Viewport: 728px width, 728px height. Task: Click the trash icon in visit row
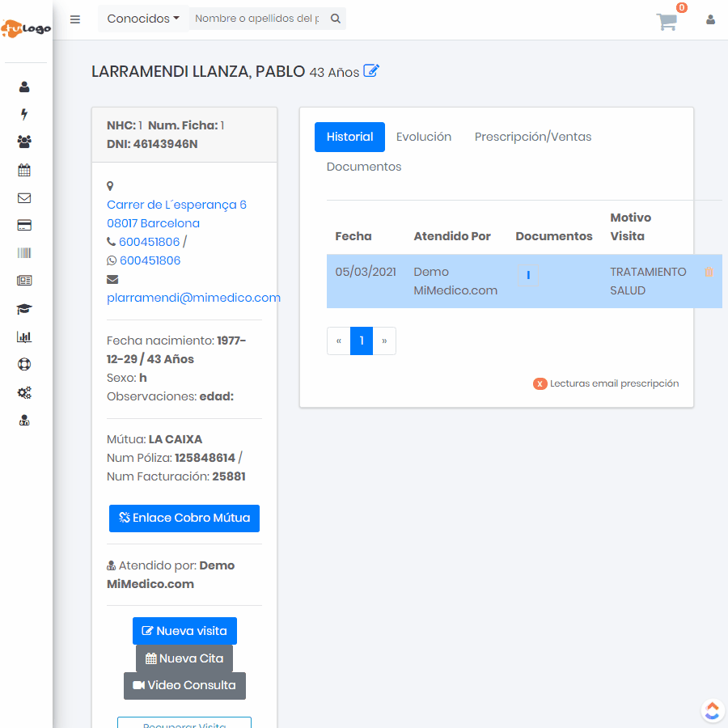coord(709,273)
